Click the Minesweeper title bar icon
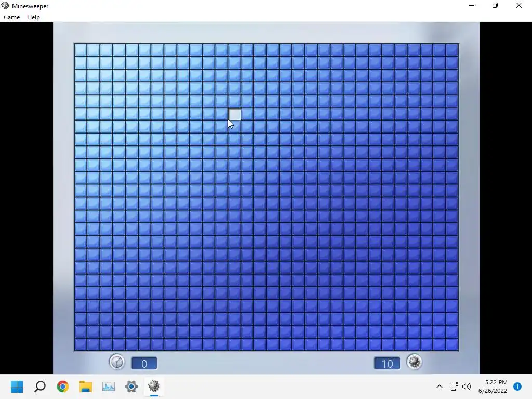The width and height of the screenshot is (532, 399). 5,5
